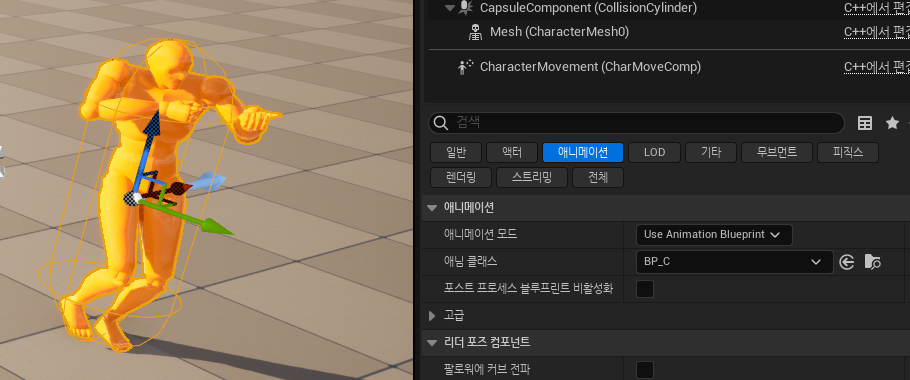
Task: Select the CharacterMovement component icon
Action: tap(465, 67)
